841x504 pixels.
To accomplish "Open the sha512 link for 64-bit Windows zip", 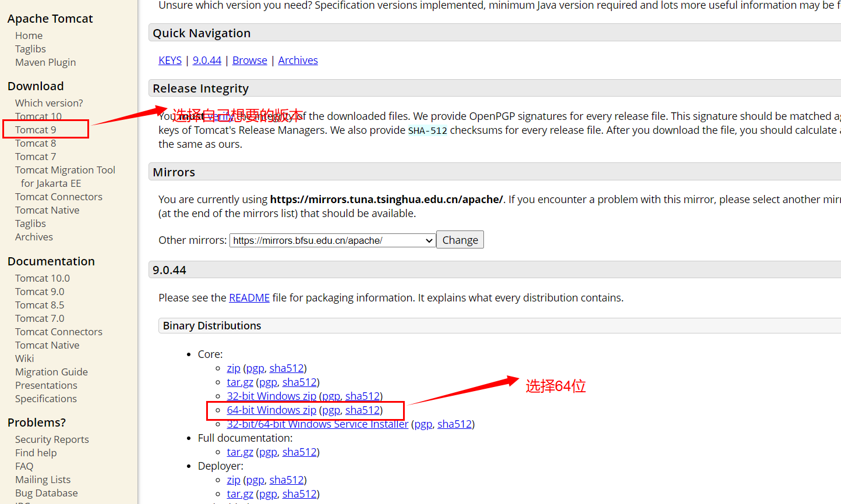I will click(362, 410).
